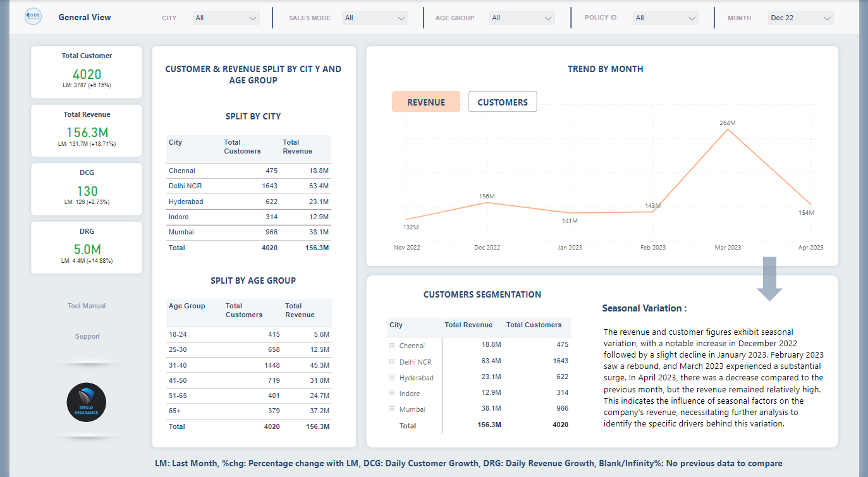Expand the Mumbai row plus icon

tap(392, 409)
